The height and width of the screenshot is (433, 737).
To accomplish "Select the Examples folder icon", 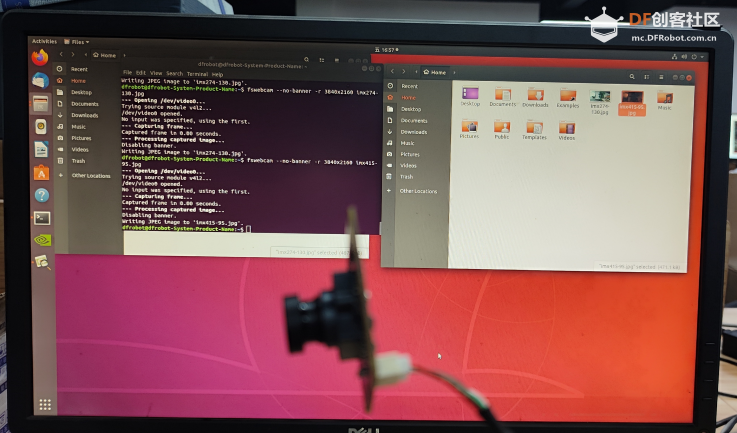I will point(568,98).
